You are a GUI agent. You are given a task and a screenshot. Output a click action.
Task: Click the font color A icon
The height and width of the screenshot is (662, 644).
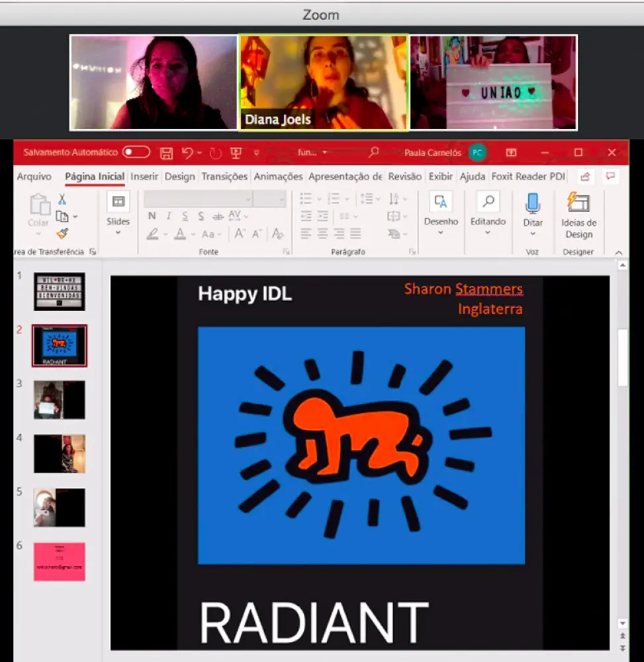click(x=180, y=234)
